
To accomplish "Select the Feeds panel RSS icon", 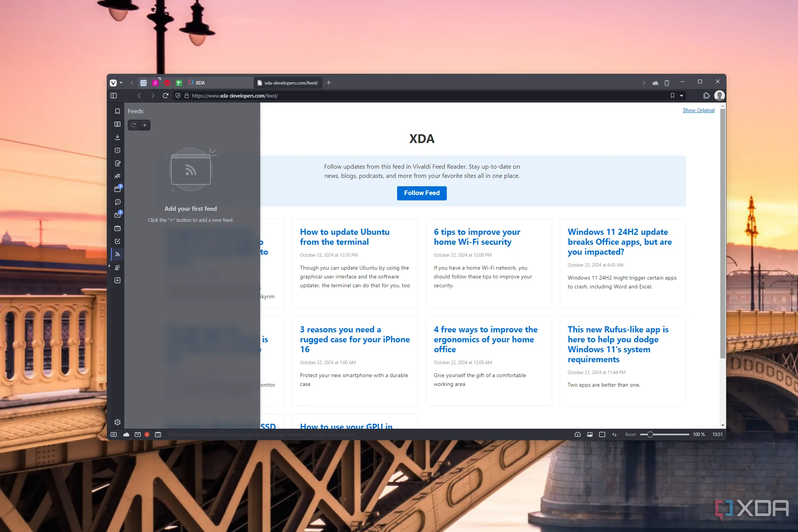I will click(x=117, y=254).
